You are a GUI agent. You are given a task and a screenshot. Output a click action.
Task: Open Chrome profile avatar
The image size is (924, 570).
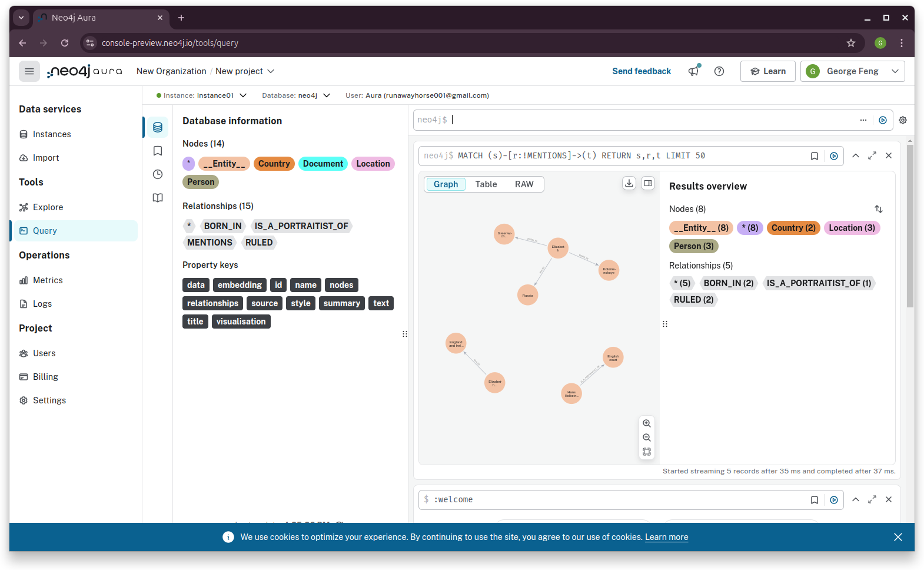coord(880,43)
